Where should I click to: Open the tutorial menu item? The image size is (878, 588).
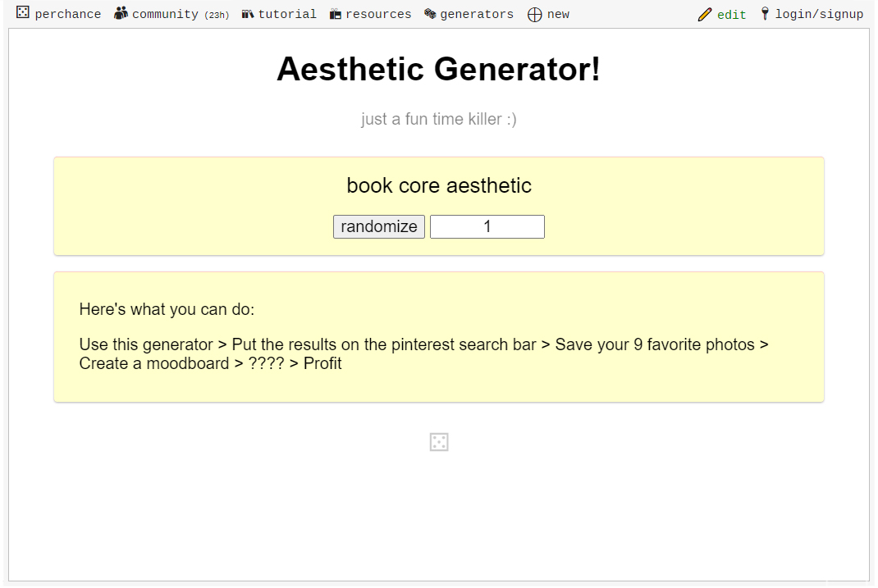[287, 14]
